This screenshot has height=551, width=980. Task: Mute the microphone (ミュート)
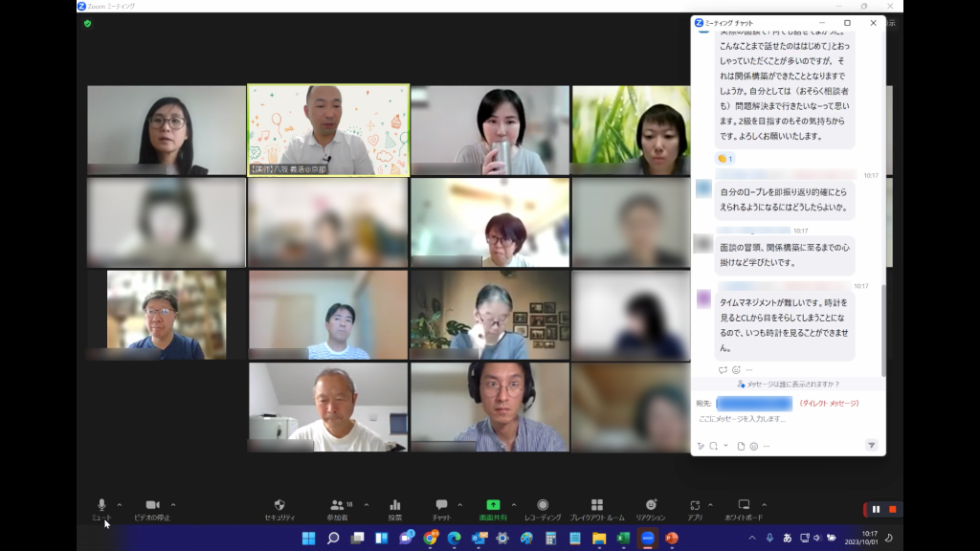101,508
